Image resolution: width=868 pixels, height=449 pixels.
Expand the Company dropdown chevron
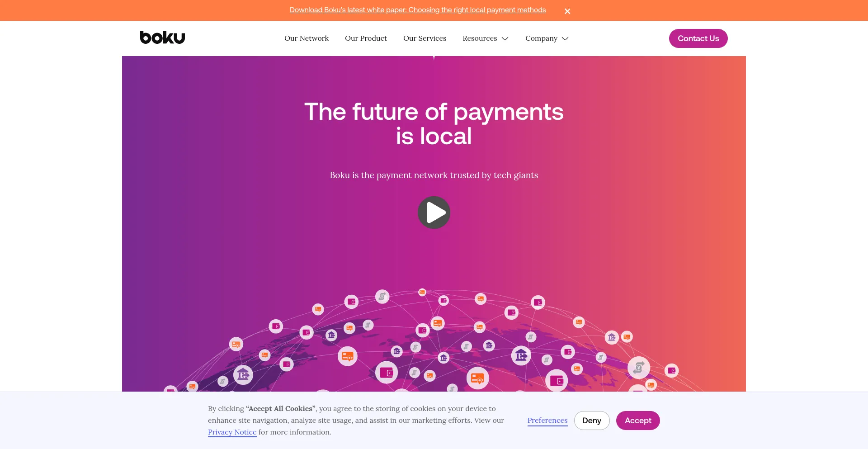coord(565,38)
